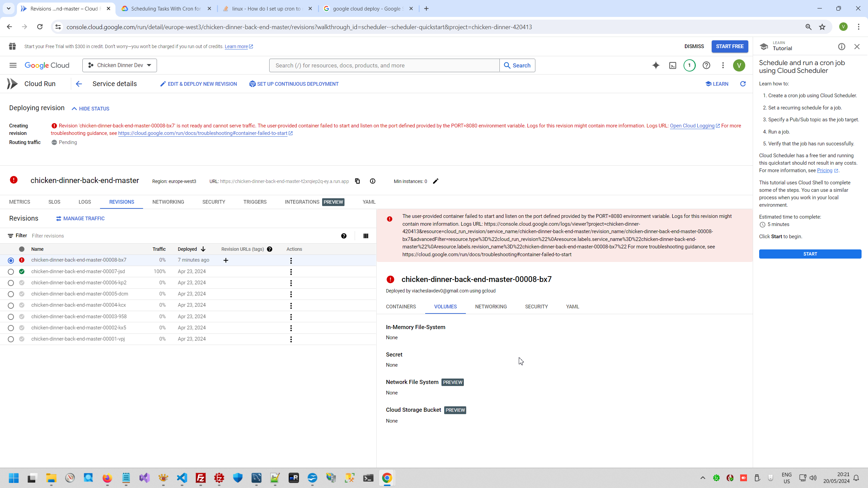This screenshot has width=868, height=488.
Task: Switch to the Logs tab
Action: point(85,202)
